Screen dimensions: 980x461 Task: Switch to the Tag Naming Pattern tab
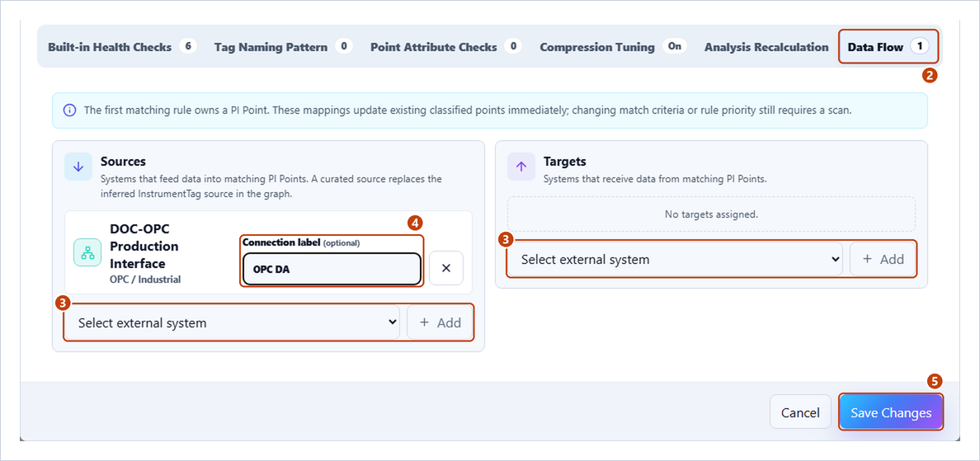point(283,47)
